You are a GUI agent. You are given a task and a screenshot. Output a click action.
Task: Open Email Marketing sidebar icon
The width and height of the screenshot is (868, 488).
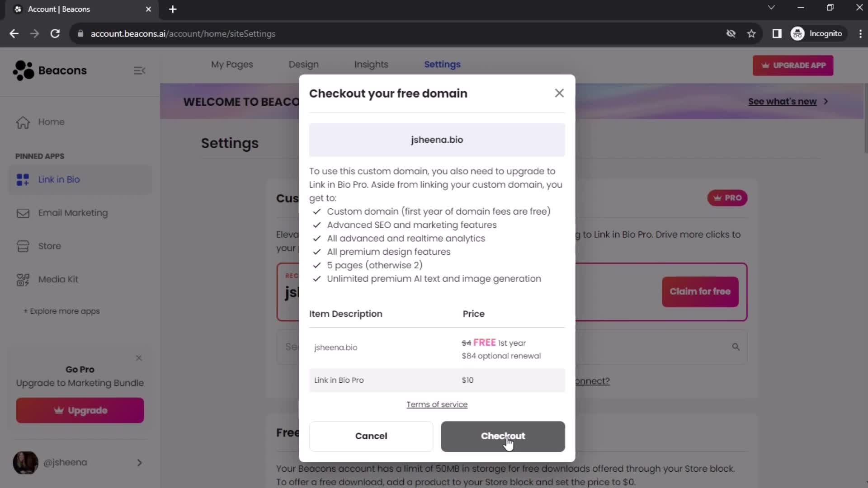point(22,213)
